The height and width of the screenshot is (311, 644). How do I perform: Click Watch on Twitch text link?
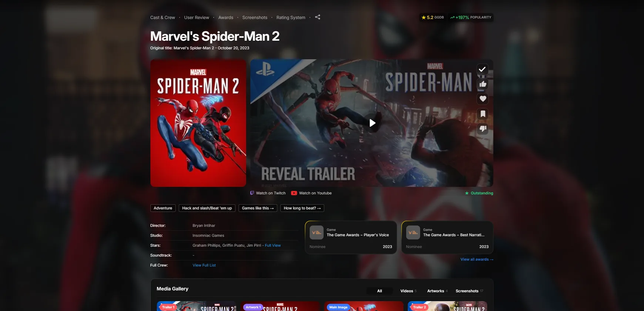click(x=271, y=193)
